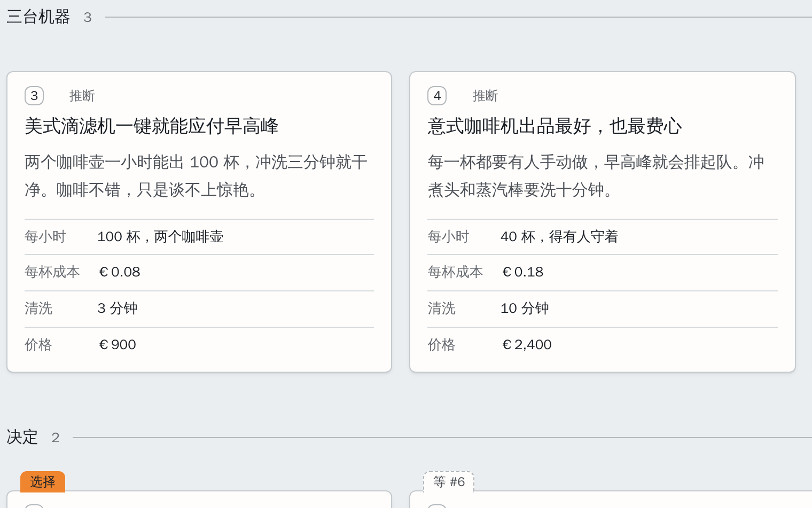Screen dimensions: 812x508
Task: Click the title 美式滴滤机一键就能应付早高峰
Action: 152,126
